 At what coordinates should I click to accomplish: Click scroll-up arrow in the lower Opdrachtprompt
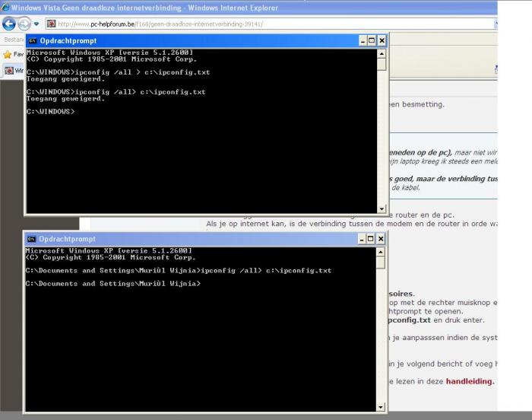381,252
